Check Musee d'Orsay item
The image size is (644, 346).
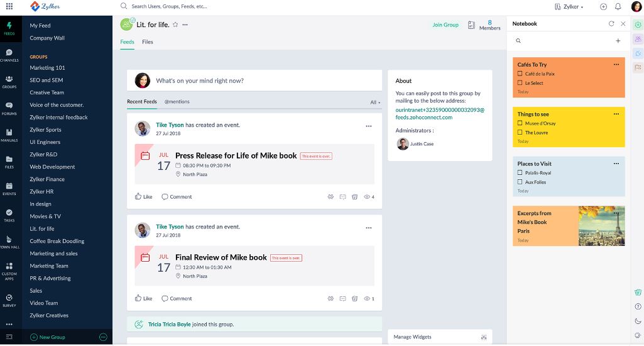pos(520,123)
